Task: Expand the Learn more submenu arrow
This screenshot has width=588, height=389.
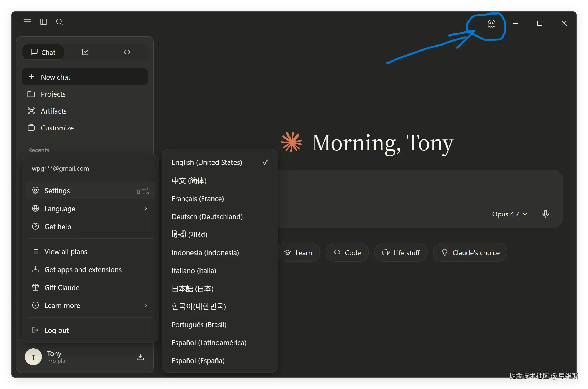Action: (146, 305)
